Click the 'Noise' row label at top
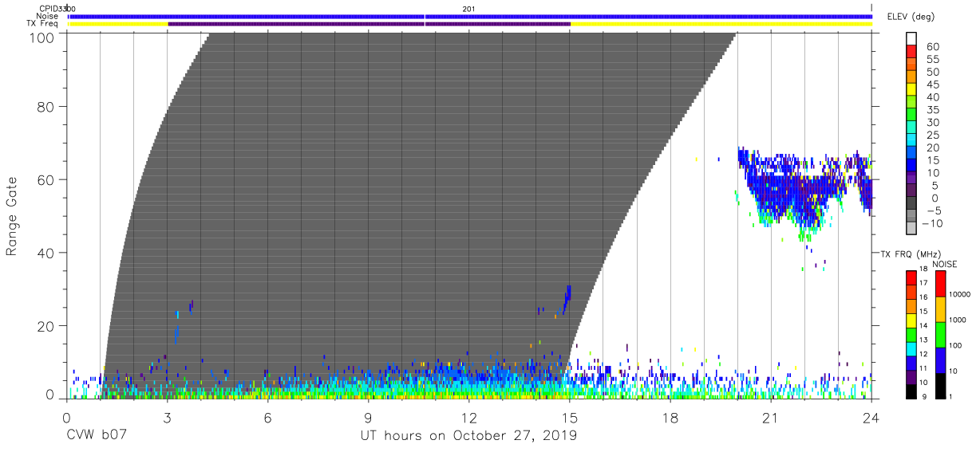The width and height of the screenshot is (980, 452). (48, 16)
